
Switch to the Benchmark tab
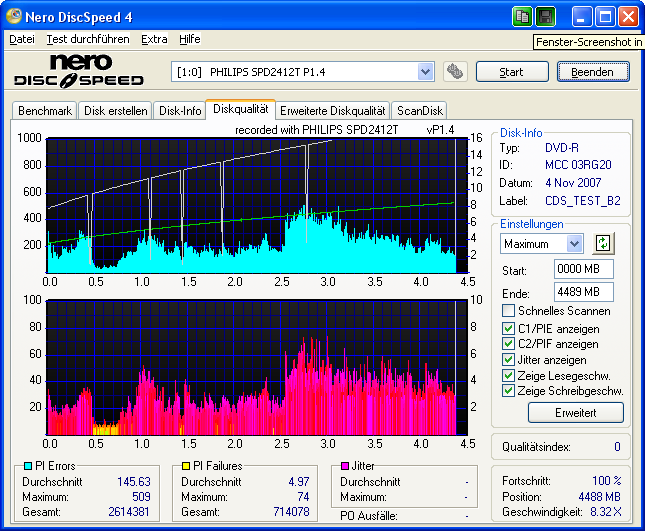[x=45, y=111]
